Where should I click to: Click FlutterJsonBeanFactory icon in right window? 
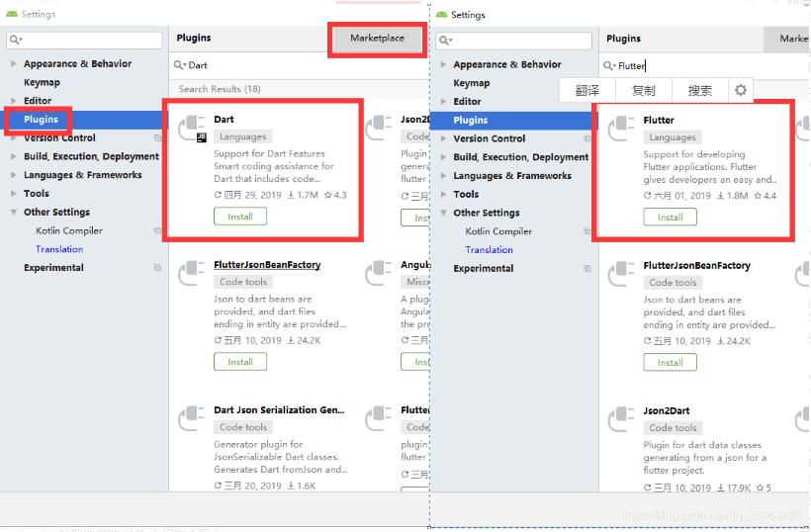621,274
